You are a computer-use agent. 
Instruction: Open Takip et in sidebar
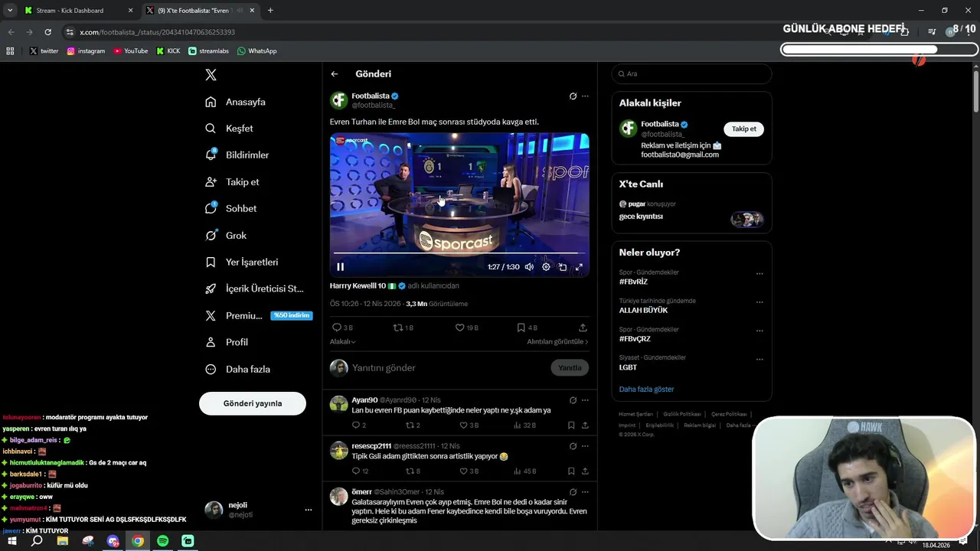[232, 182]
